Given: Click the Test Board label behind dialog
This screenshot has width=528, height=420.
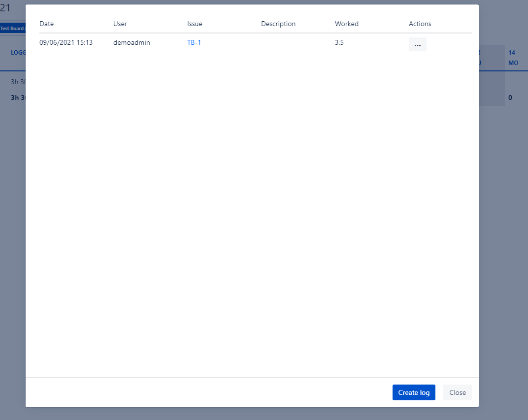Looking at the screenshot, I should coord(12,28).
